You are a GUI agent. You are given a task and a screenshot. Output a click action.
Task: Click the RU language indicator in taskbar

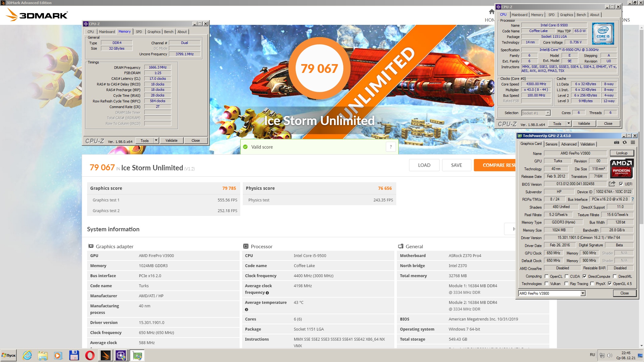click(x=592, y=355)
